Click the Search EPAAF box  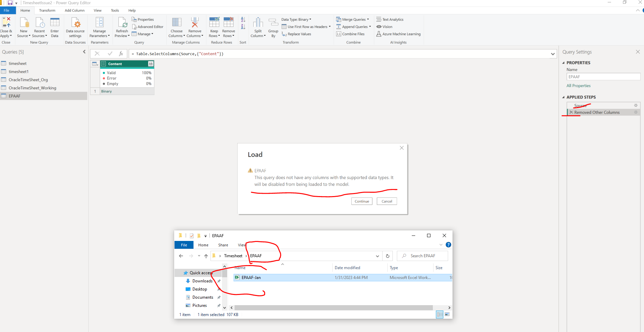coord(422,256)
